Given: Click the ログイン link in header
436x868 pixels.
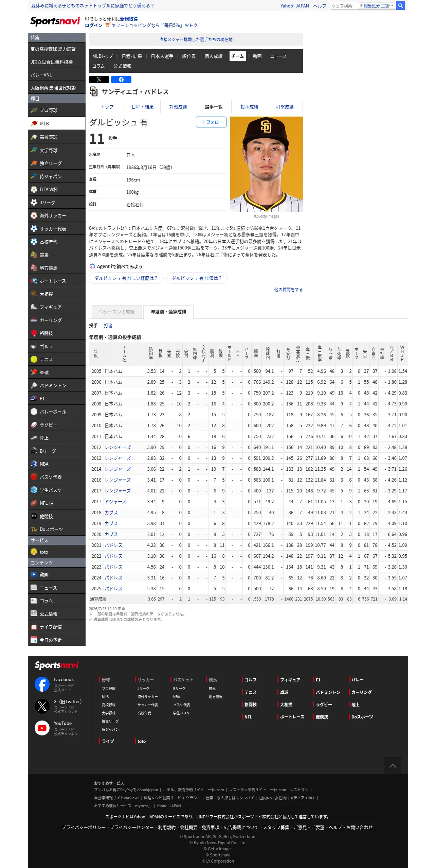Looking at the screenshot, I should pos(94,25).
